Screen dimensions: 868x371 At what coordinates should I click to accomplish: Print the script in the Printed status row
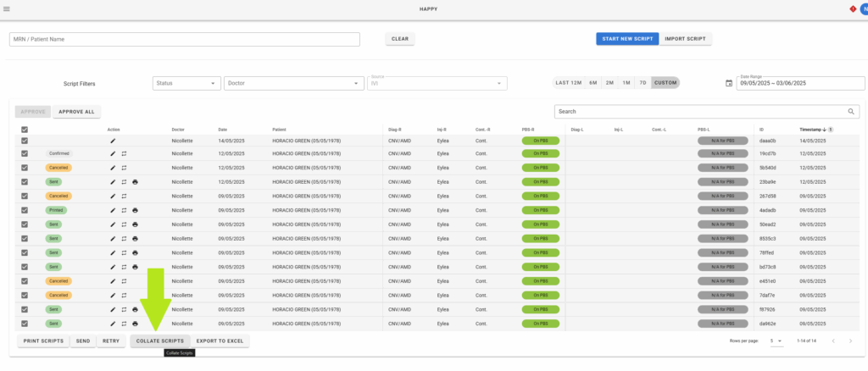[x=136, y=210]
